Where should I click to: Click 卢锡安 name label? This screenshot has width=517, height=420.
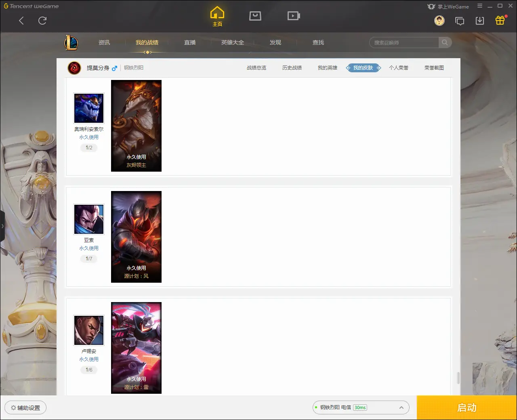click(89, 351)
